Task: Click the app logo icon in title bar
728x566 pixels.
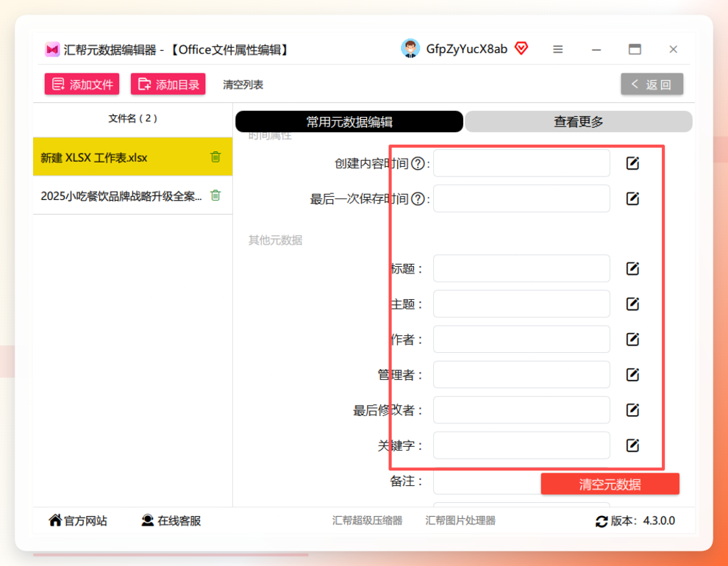Action: click(x=52, y=49)
